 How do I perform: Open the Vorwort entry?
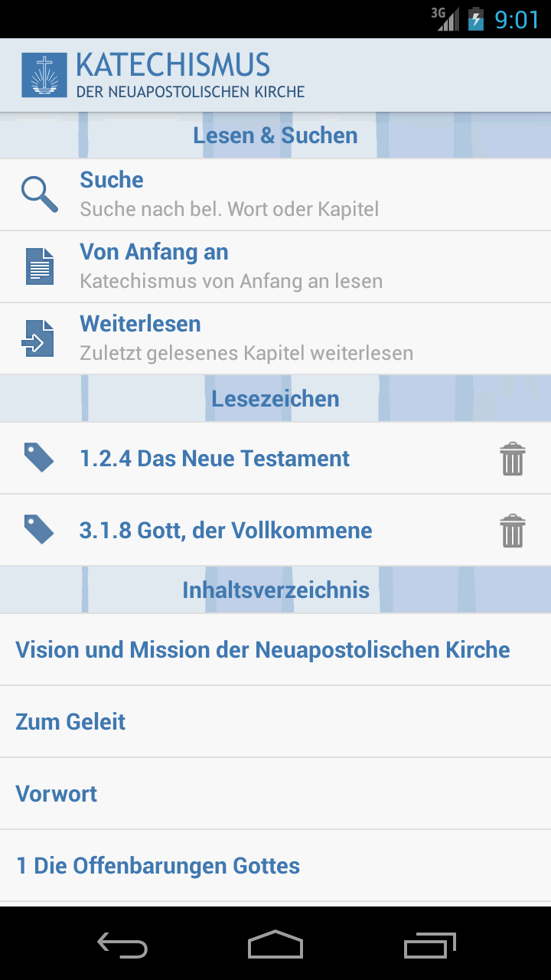pyautogui.click(x=57, y=794)
